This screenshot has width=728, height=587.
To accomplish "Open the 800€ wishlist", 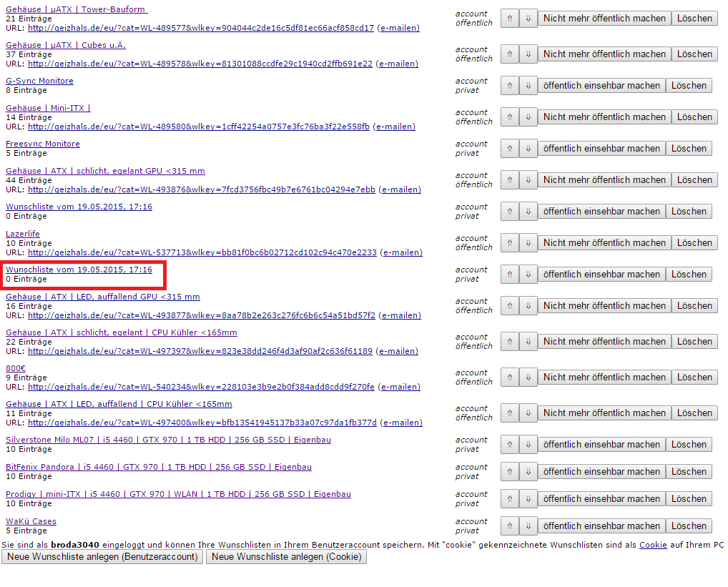I will coord(15,368).
